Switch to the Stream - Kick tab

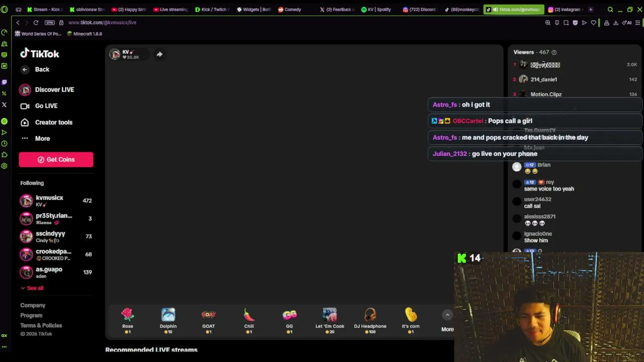[x=46, y=10]
